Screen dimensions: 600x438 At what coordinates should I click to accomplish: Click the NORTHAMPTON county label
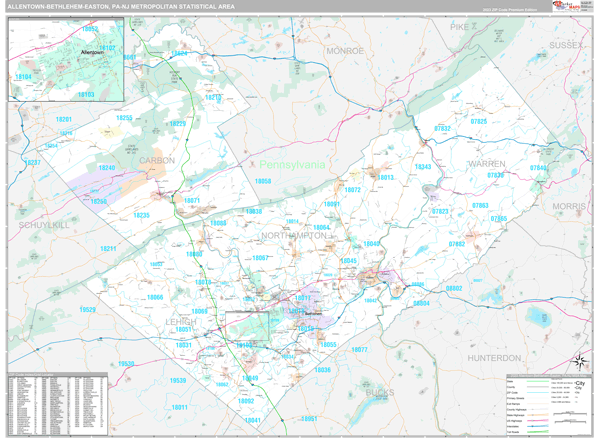pos(294,236)
